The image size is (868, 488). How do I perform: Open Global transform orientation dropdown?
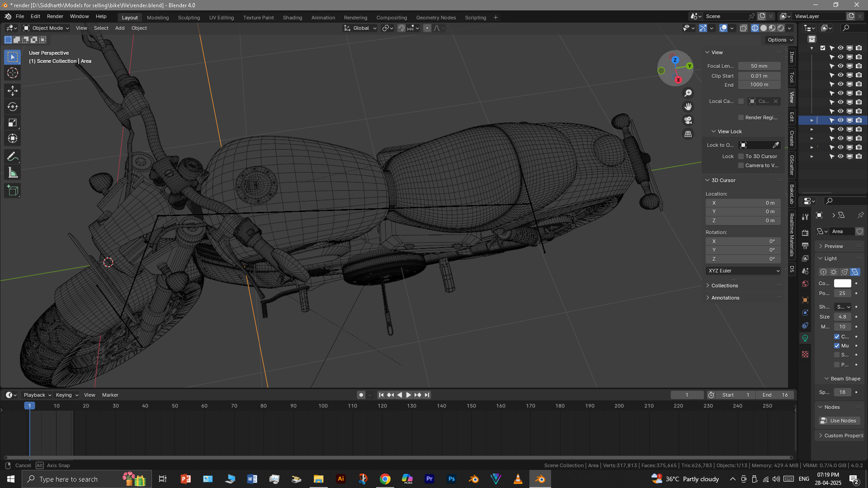360,28
